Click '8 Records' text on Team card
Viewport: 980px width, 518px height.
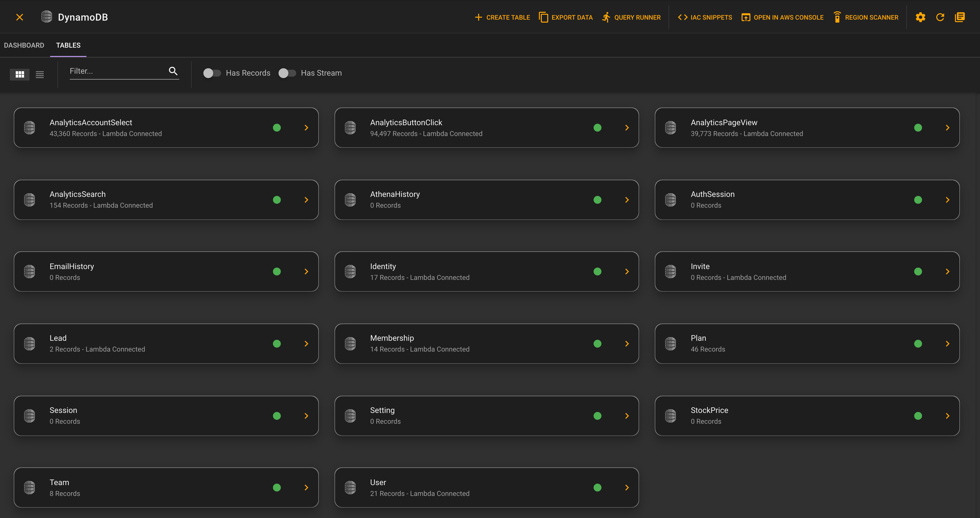65,493
